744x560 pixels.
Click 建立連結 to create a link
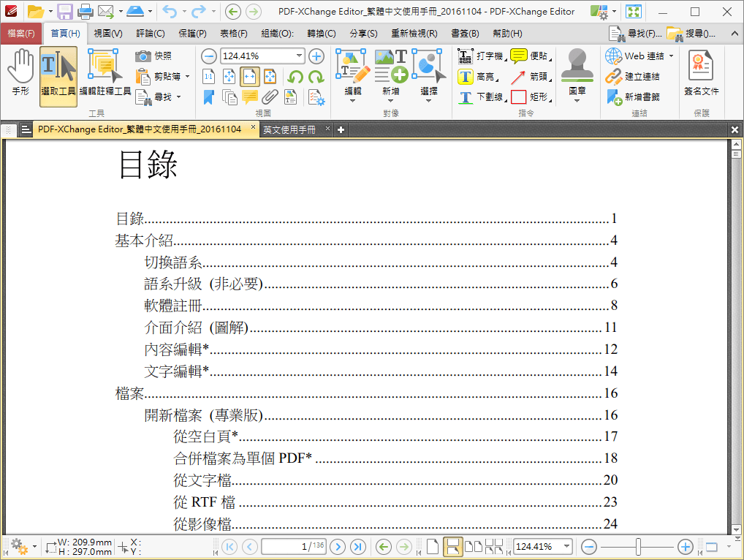(633, 76)
